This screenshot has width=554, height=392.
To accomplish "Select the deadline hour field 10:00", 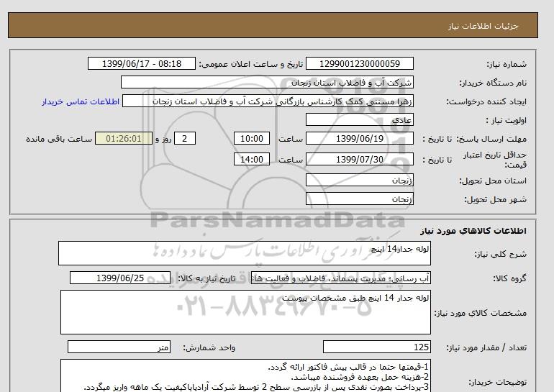I will [252, 138].
